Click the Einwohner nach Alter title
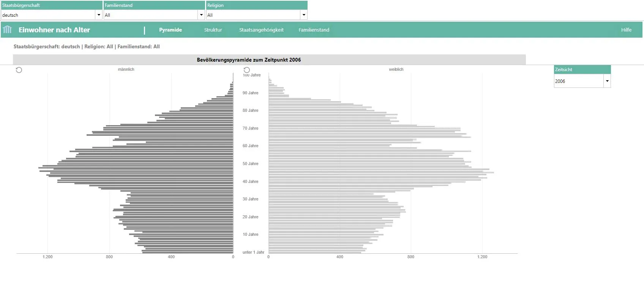The image size is (644, 286). coord(54,30)
